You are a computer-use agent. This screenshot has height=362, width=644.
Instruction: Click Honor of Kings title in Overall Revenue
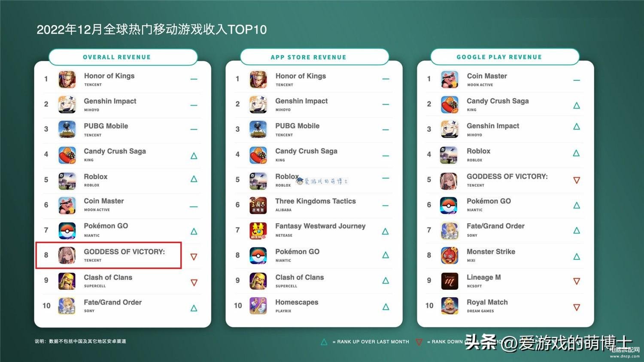click(x=109, y=76)
